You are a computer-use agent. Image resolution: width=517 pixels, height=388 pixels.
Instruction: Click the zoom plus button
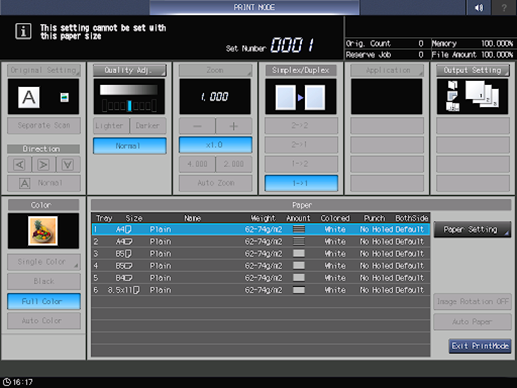233,126
